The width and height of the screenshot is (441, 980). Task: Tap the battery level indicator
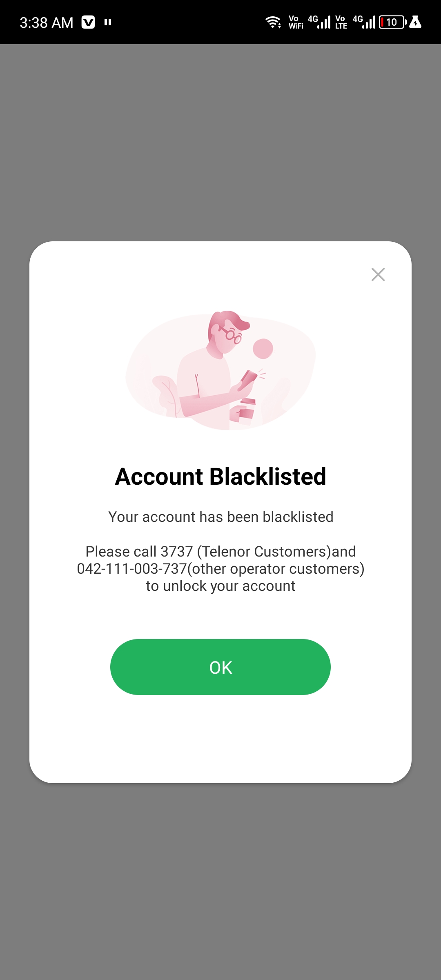(392, 22)
